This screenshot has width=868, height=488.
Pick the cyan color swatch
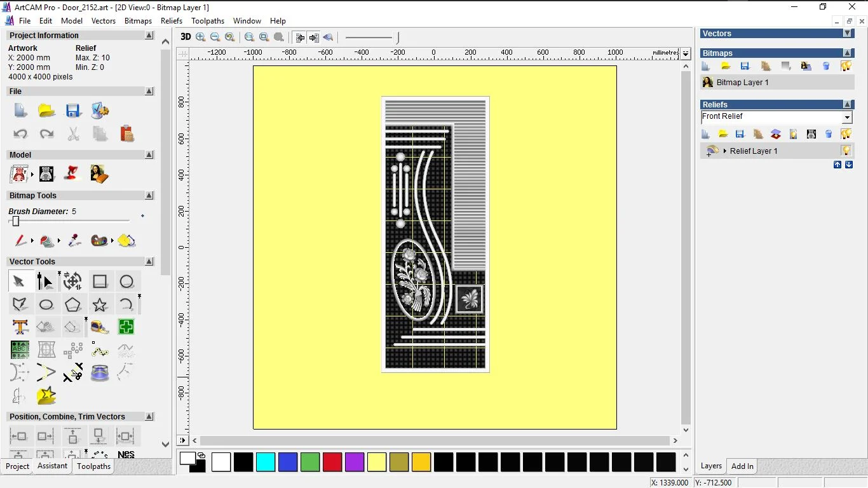[266, 462]
